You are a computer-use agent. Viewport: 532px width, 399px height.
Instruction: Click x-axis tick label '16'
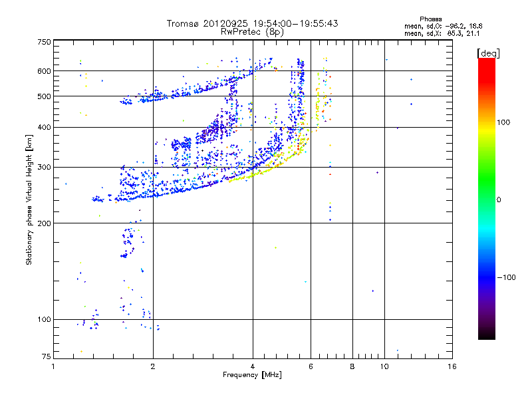(452, 366)
